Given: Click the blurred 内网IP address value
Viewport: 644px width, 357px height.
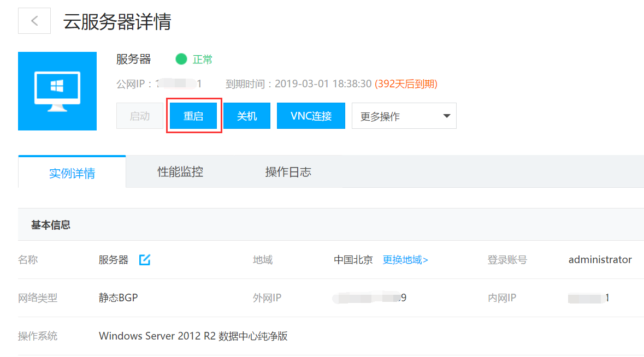Looking at the screenshot, I should coord(588,298).
